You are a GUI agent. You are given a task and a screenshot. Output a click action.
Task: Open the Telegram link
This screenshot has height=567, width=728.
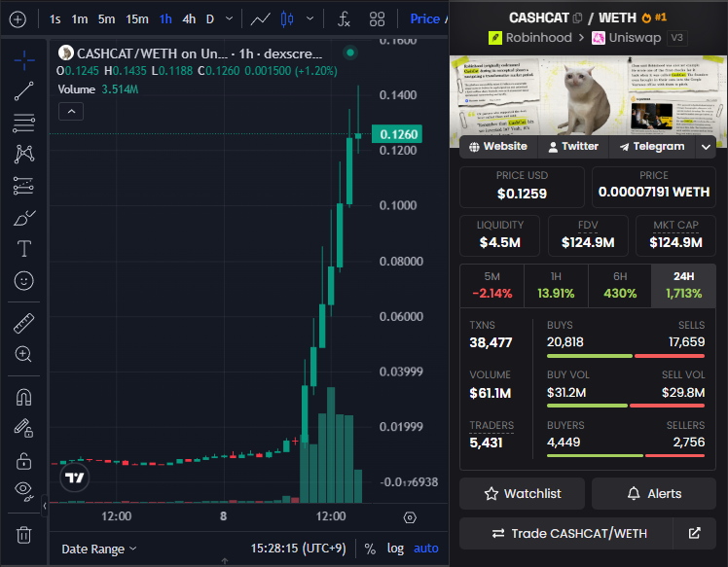652,147
